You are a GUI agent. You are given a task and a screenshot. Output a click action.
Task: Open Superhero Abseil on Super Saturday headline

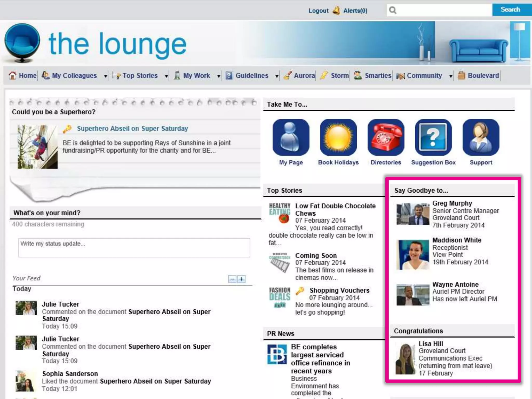pos(132,129)
